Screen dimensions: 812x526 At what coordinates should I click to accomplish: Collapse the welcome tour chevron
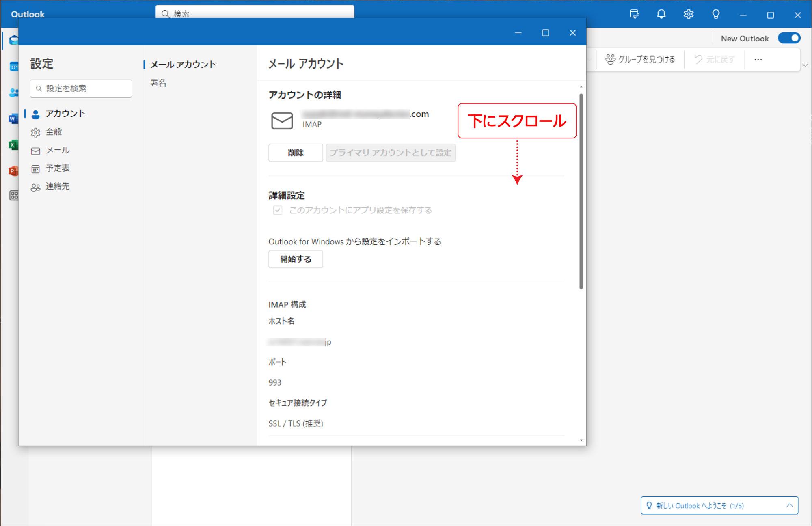790,505
